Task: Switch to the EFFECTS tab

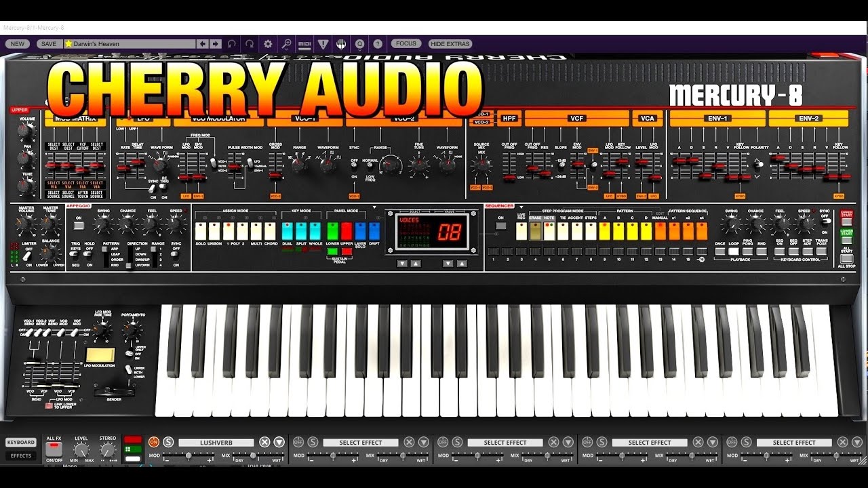Action: [x=20, y=456]
